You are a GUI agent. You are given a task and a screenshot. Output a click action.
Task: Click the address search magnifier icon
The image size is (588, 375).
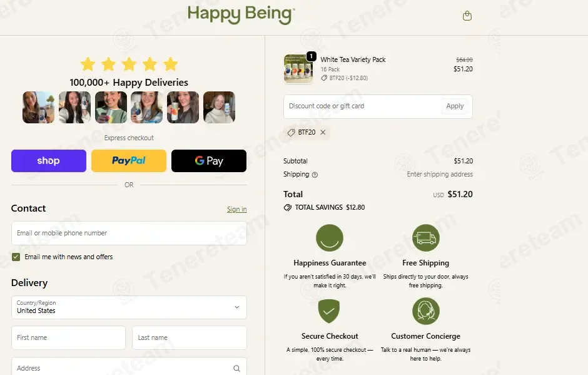click(236, 368)
